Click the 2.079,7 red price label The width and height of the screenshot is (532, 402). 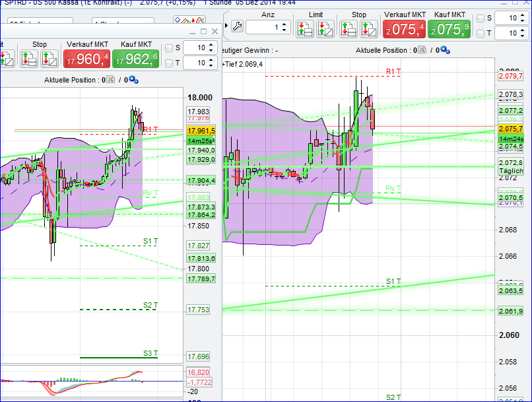tap(511, 76)
